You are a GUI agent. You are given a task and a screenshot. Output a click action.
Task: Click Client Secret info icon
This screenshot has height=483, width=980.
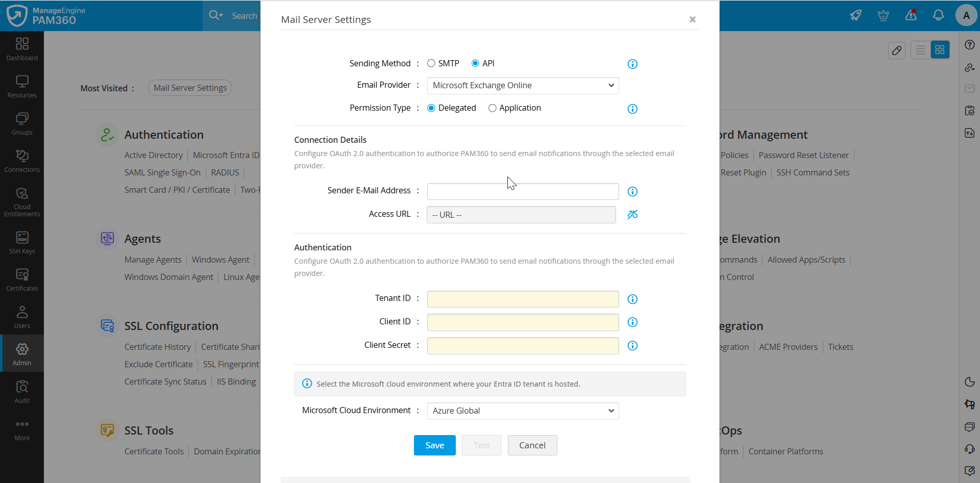[632, 345]
